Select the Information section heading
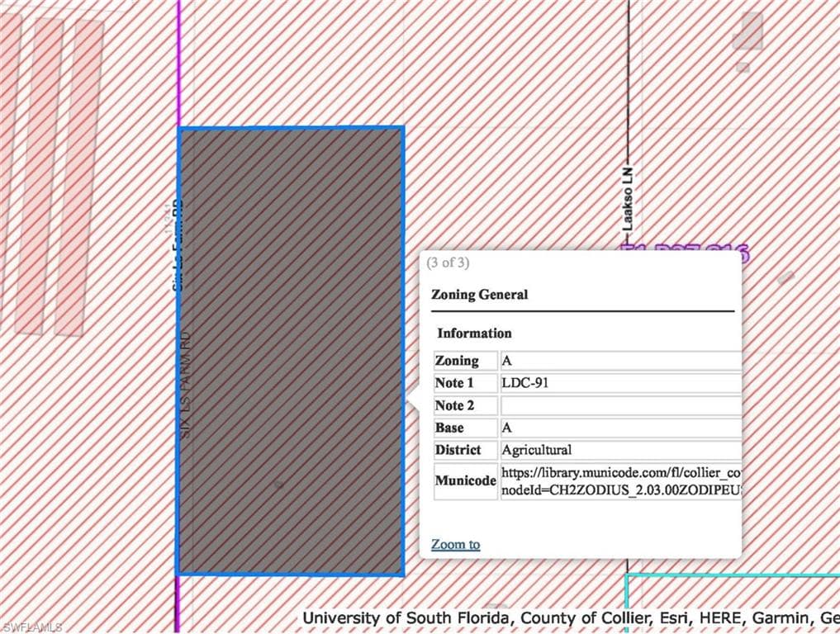 (474, 333)
